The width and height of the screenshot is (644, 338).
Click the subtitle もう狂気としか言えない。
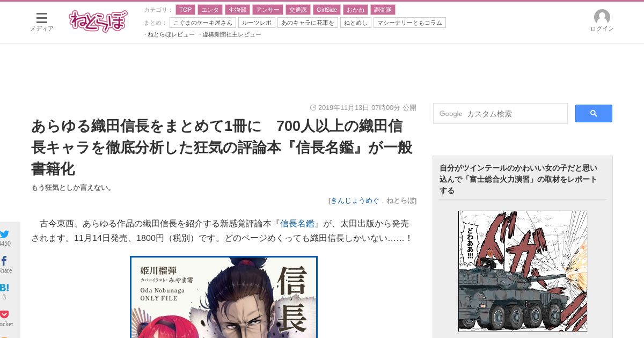72,188
